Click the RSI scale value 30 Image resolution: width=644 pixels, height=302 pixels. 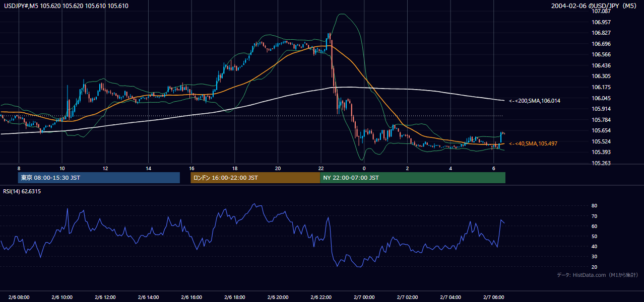(x=594, y=256)
